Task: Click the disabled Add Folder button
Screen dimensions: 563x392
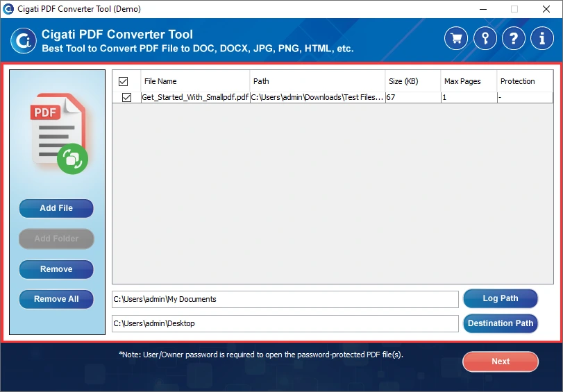Action: coord(56,239)
